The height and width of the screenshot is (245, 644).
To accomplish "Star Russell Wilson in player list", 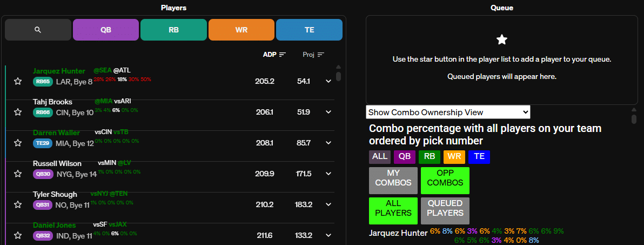I will pos(18,174).
